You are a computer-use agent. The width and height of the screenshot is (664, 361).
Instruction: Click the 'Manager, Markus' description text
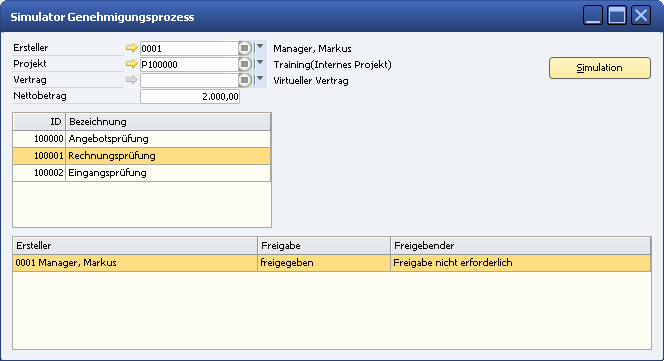point(313,49)
